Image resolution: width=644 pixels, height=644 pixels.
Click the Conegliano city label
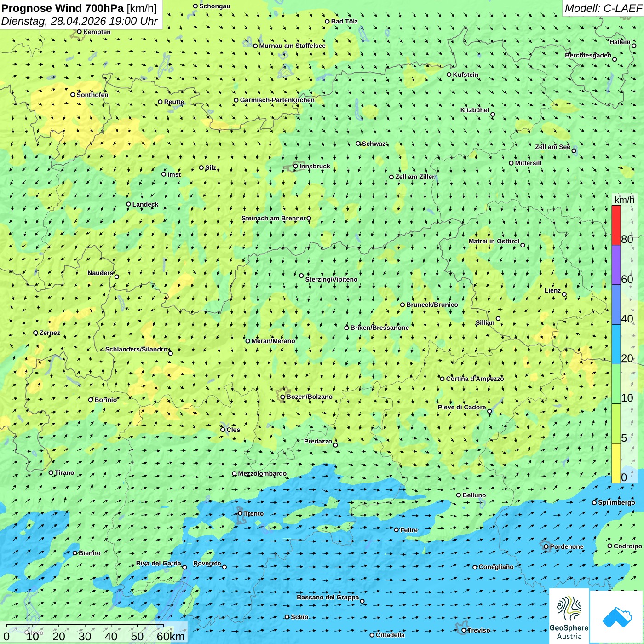[496, 567]
